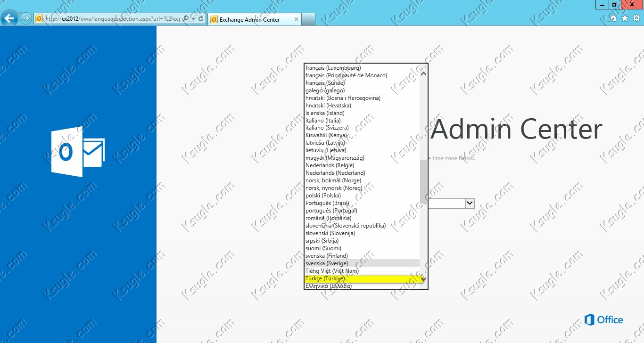644x343 pixels.
Task: Click the scroll up arrow in language list
Action: tap(423, 73)
